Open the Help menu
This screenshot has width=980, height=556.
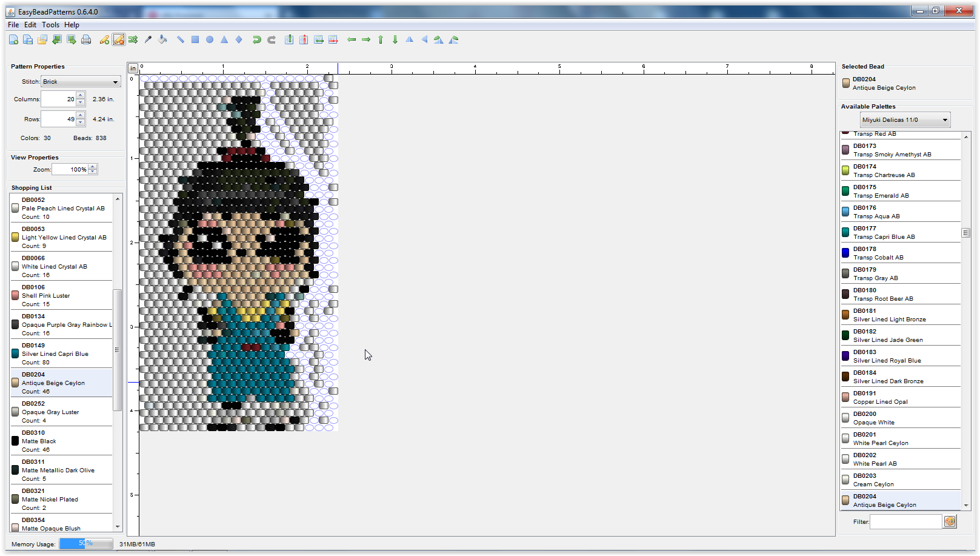(72, 25)
